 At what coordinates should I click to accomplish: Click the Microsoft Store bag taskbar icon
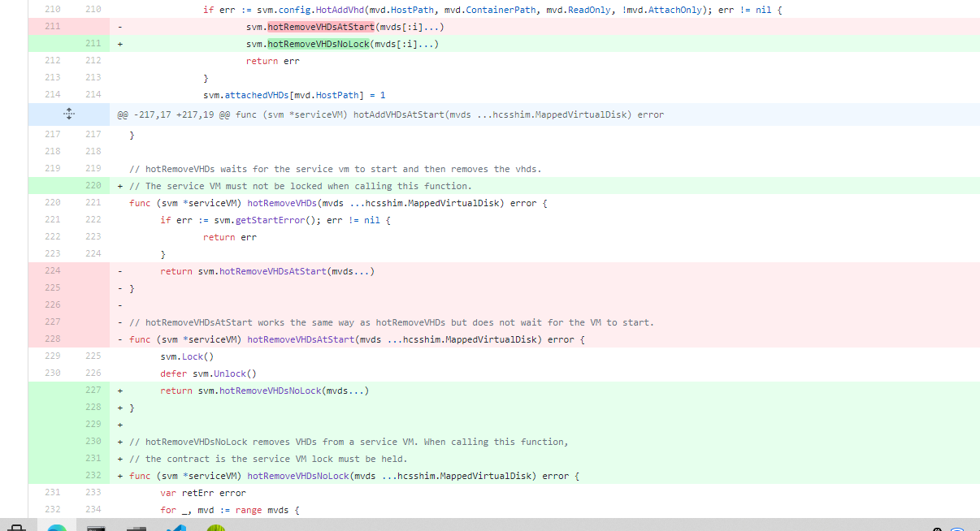click(16, 528)
